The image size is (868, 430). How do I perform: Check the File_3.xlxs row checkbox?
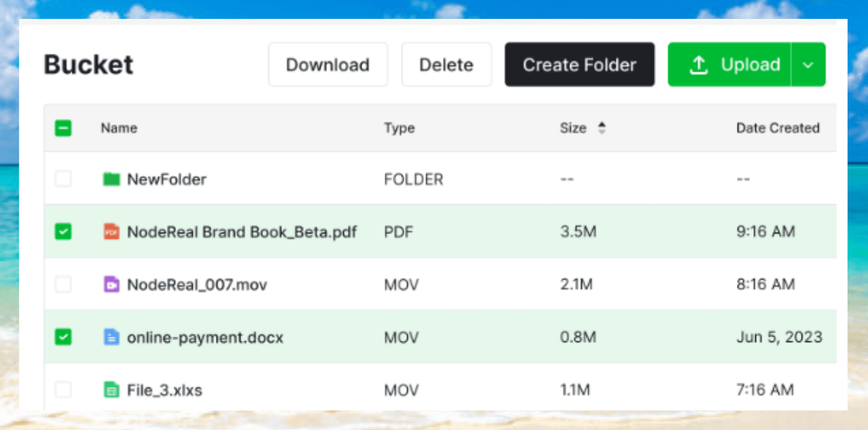tap(64, 390)
